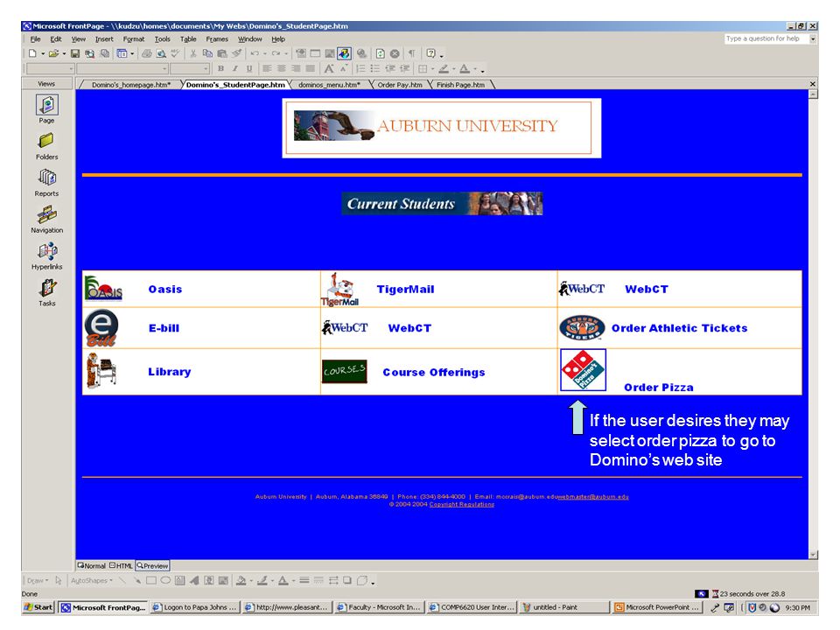Expand the Borders dropdown arrow

(432, 68)
